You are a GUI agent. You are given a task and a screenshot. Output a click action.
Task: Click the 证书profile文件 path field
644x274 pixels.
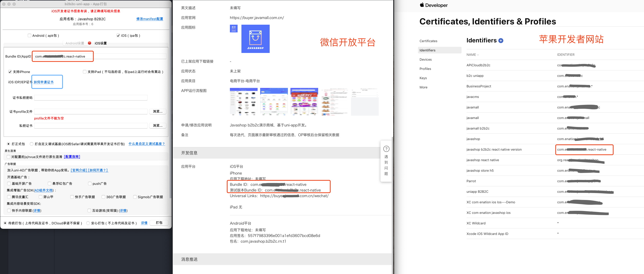tap(91, 112)
